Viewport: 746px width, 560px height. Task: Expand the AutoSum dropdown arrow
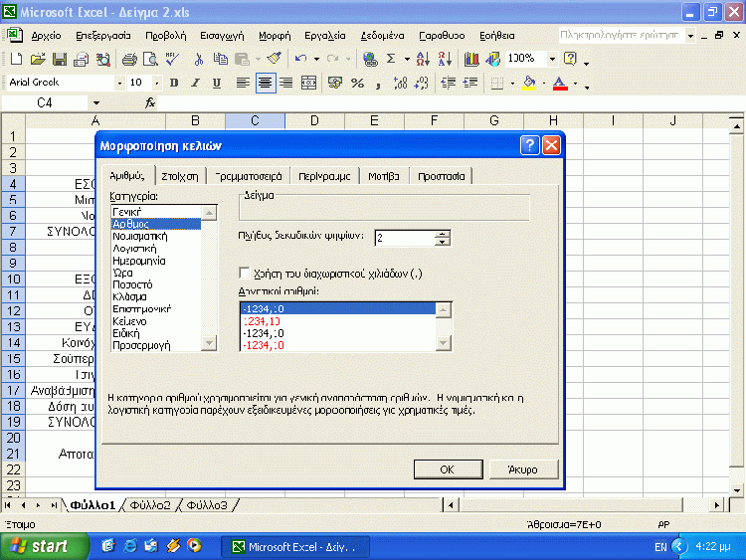point(407,59)
